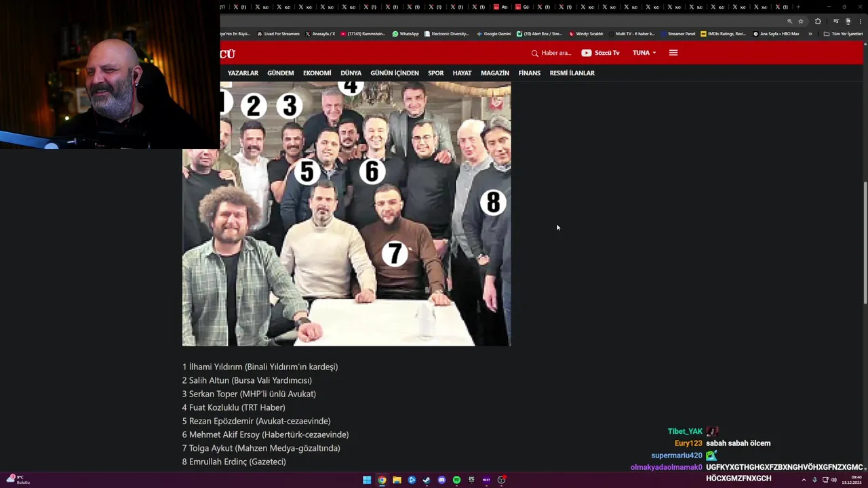
Task: Open the Chrome zoom magnifier icon
Action: tap(790, 21)
